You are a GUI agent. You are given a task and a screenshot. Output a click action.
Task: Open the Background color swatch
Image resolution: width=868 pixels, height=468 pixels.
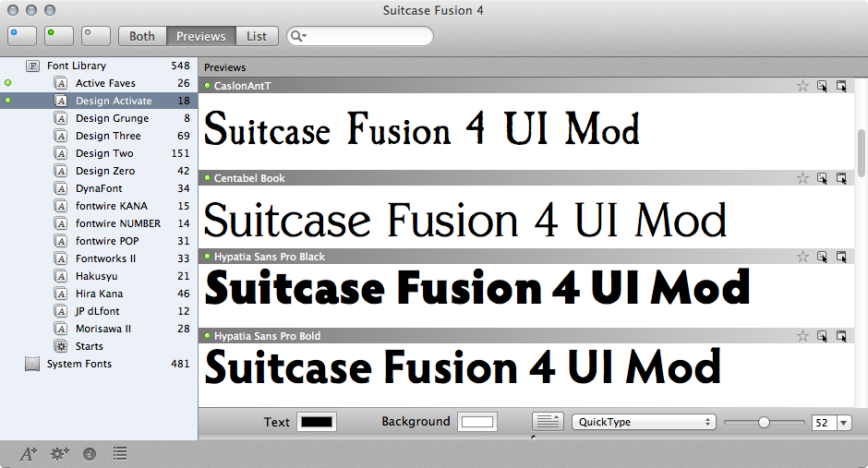(x=477, y=422)
